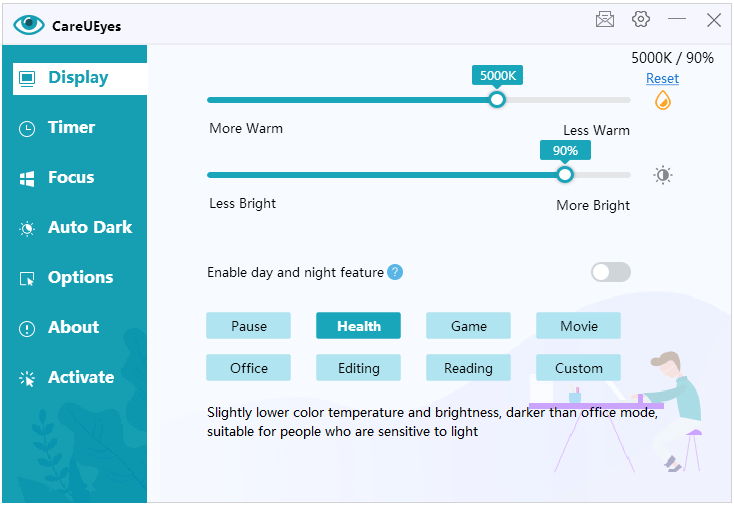Click the Reset link
734x506 pixels.
click(662, 78)
